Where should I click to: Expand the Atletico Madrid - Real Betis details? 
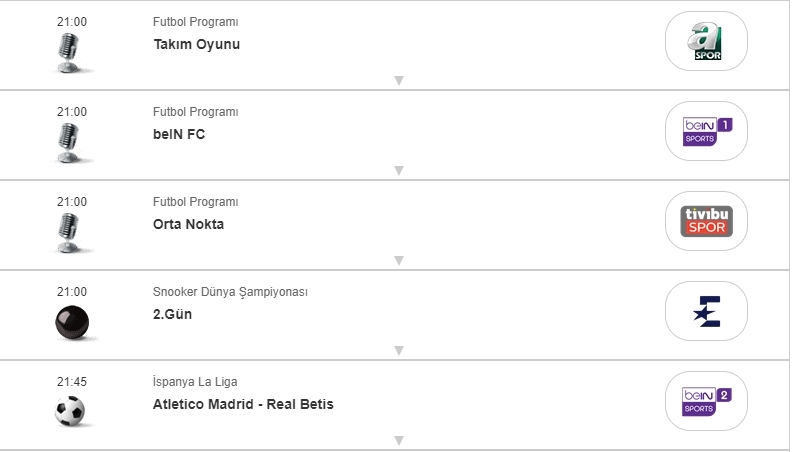(x=398, y=440)
